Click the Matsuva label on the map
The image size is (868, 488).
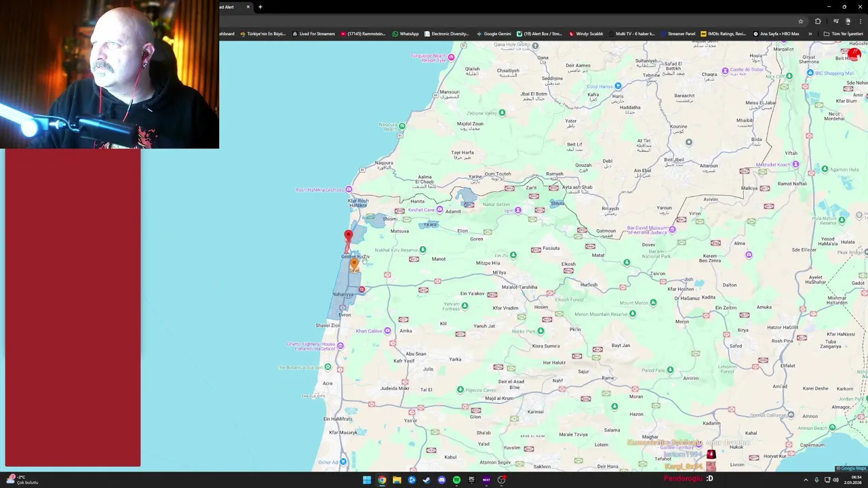pos(399,231)
